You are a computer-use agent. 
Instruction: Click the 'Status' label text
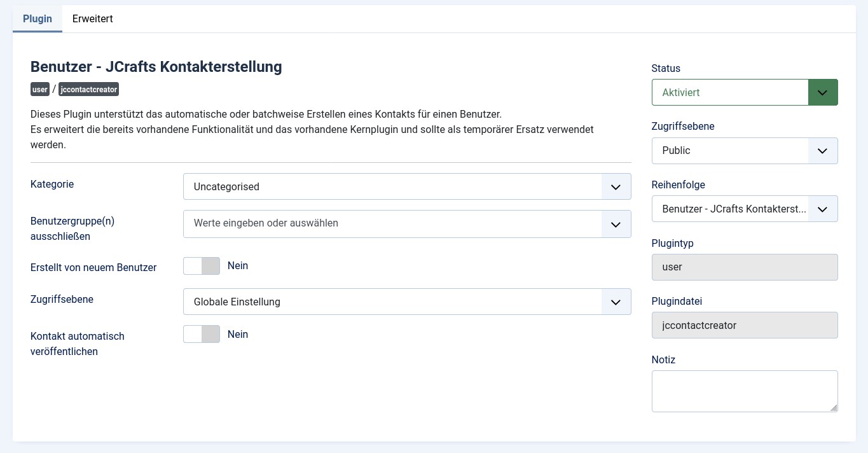pos(666,68)
